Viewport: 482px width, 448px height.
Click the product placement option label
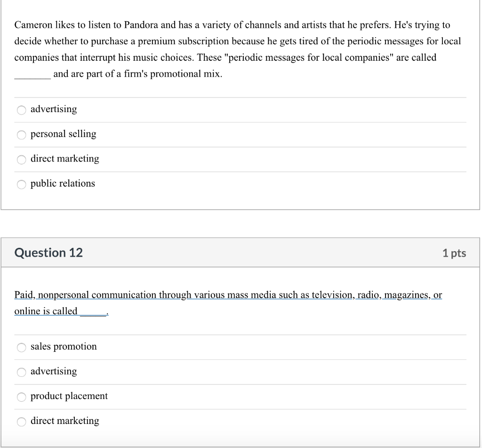point(69,396)
